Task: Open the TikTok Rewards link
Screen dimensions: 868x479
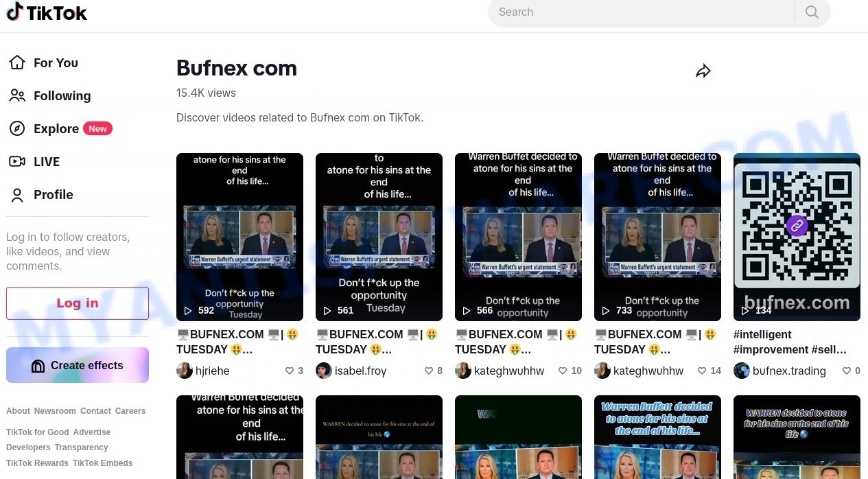Action: tap(37, 463)
